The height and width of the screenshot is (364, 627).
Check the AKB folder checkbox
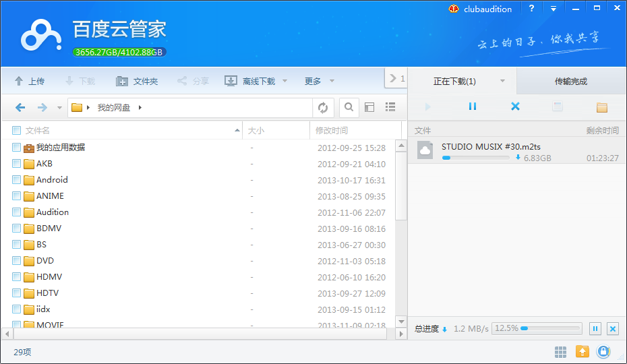16,163
